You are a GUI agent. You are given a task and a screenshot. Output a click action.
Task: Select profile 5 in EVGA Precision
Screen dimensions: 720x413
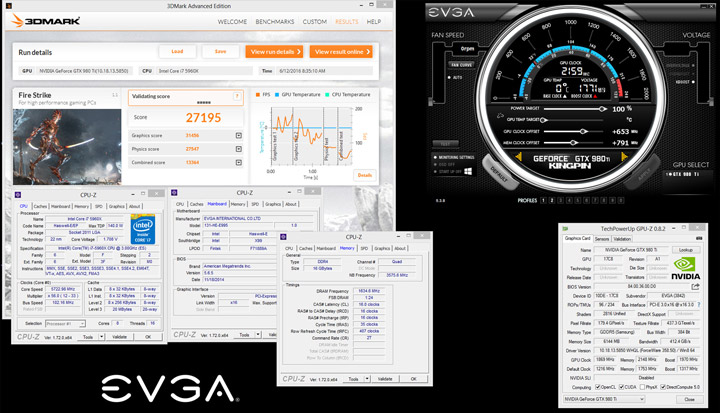[x=578, y=200]
